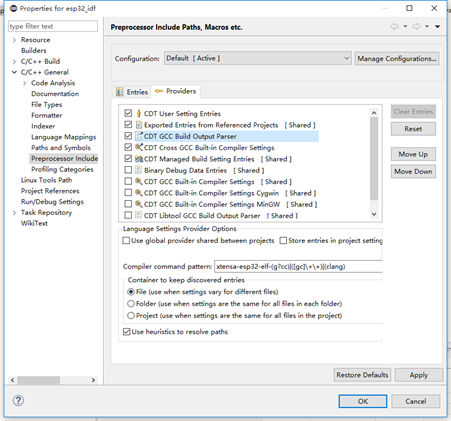Click the Exported Entries from Referenced Projects icon
Screen dimensions: 451x421
tap(139, 125)
